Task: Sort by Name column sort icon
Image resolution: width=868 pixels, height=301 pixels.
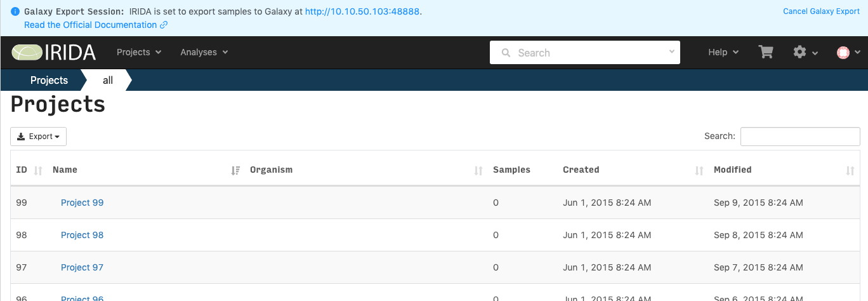Action: [235, 170]
